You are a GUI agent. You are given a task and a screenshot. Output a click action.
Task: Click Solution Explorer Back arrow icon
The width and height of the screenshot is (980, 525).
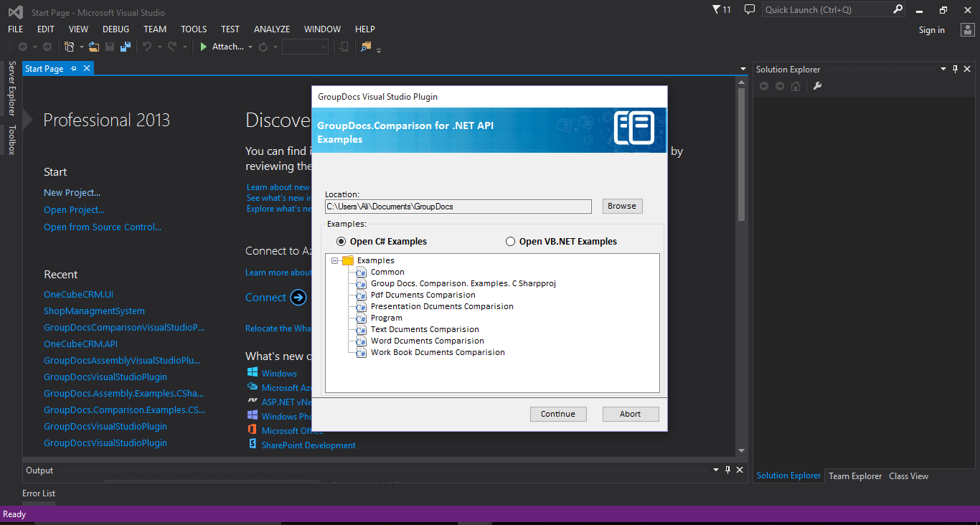coord(764,86)
